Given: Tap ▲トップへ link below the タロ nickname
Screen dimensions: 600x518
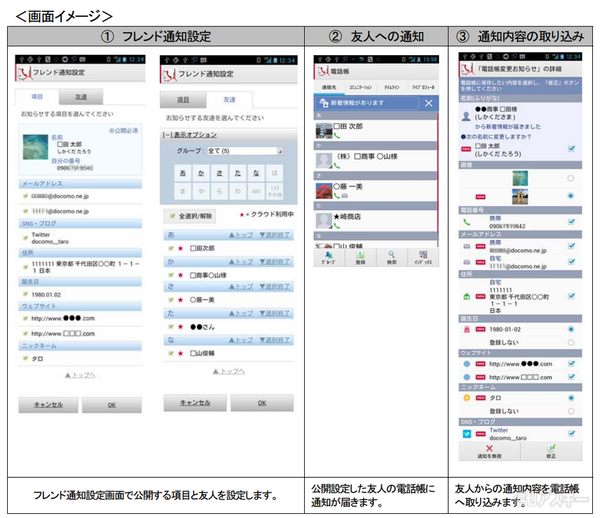Looking at the screenshot, I should click(x=80, y=375).
